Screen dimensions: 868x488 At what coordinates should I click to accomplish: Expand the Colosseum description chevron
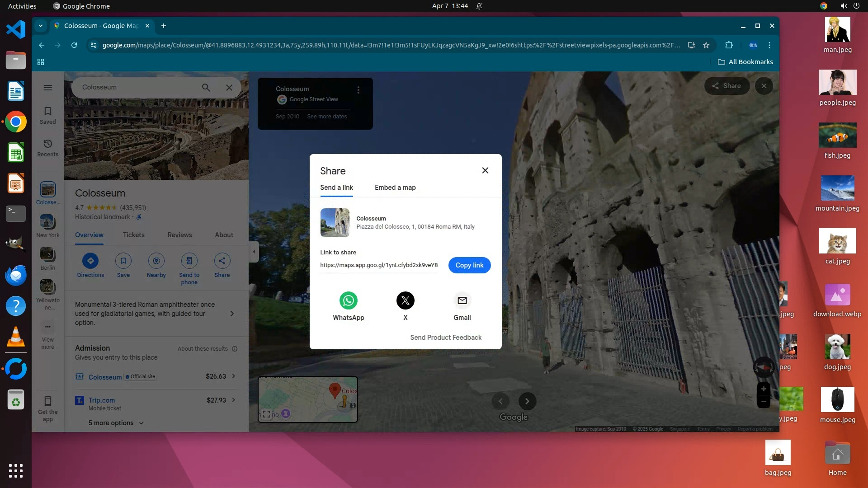[x=232, y=314]
